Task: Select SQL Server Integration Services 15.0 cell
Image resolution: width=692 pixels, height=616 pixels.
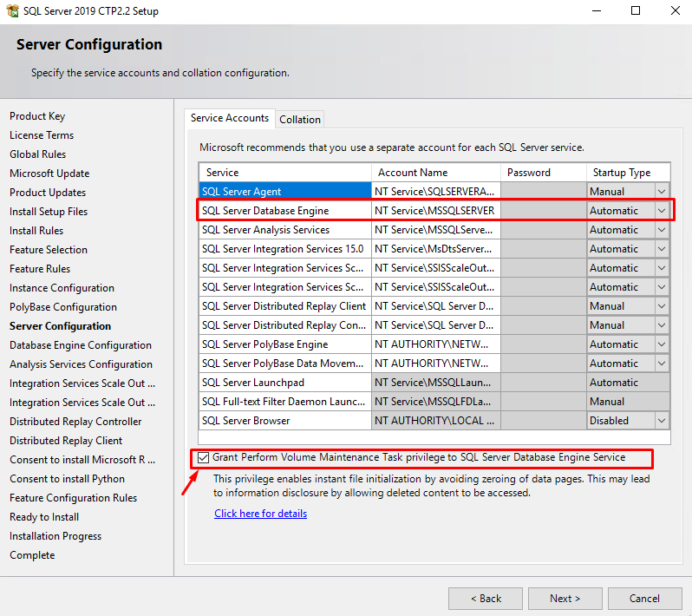Action: coord(285,249)
